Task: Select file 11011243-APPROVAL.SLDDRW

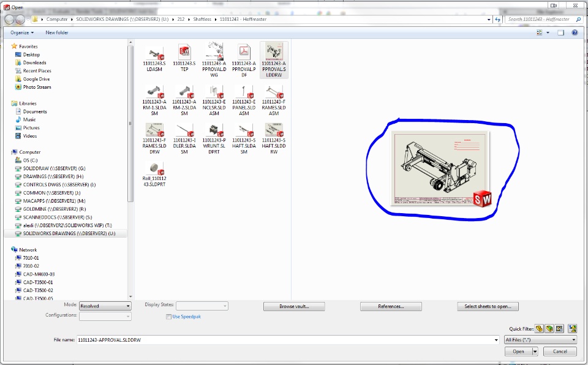Action: tap(274, 60)
